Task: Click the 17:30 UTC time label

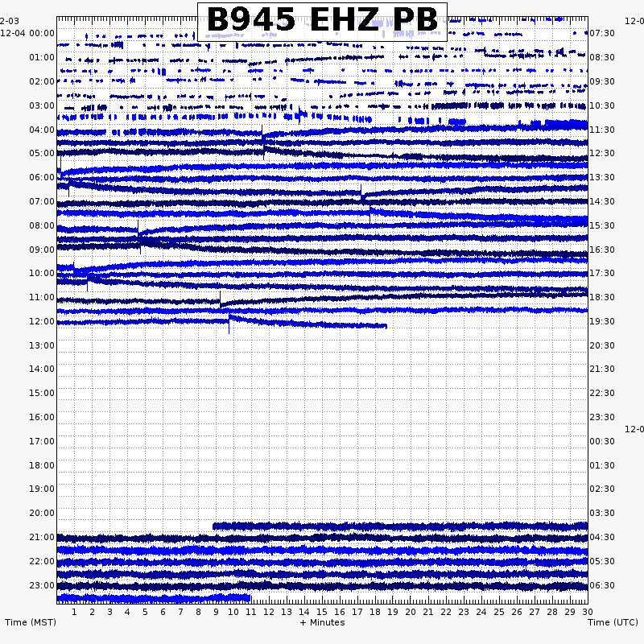Action: click(602, 273)
